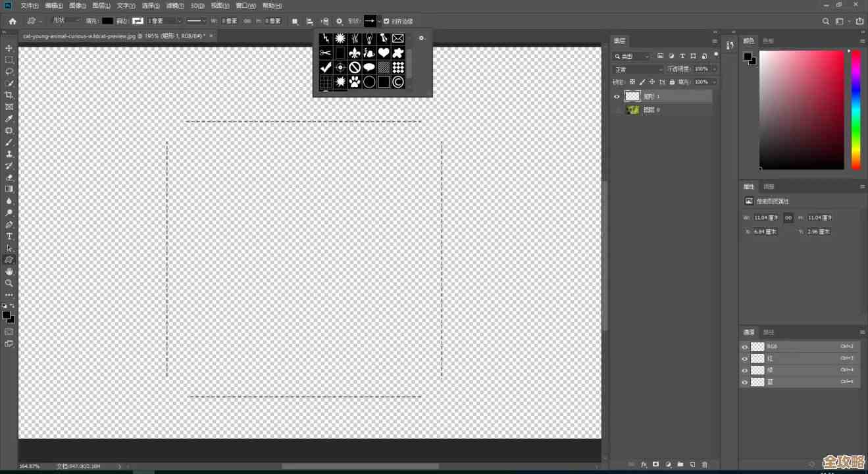Choose the checkmark custom shape
Viewport: 868px width, 474px height.
coord(325,67)
